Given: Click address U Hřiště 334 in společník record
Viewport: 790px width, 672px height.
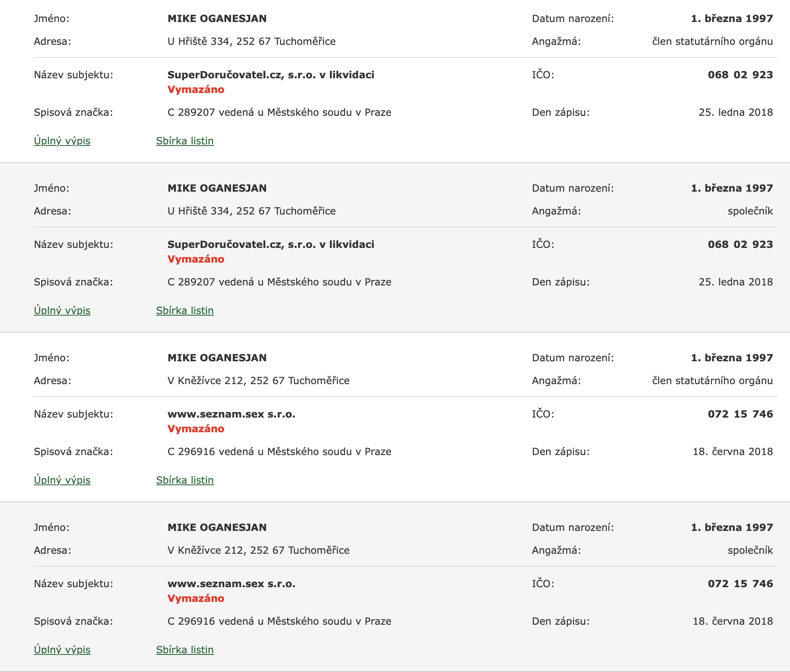Looking at the screenshot, I should pyautogui.click(x=252, y=211).
